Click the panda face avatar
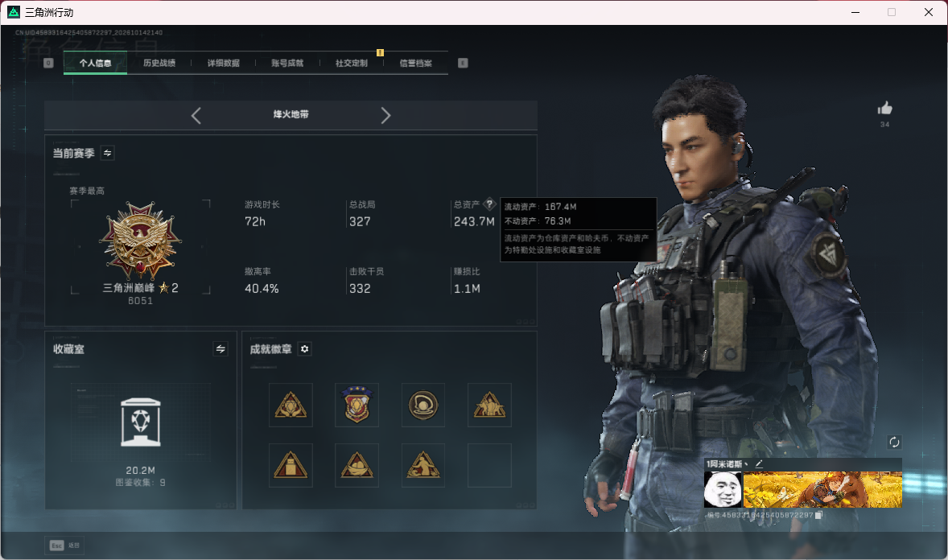This screenshot has height=560, width=948. pos(723,489)
